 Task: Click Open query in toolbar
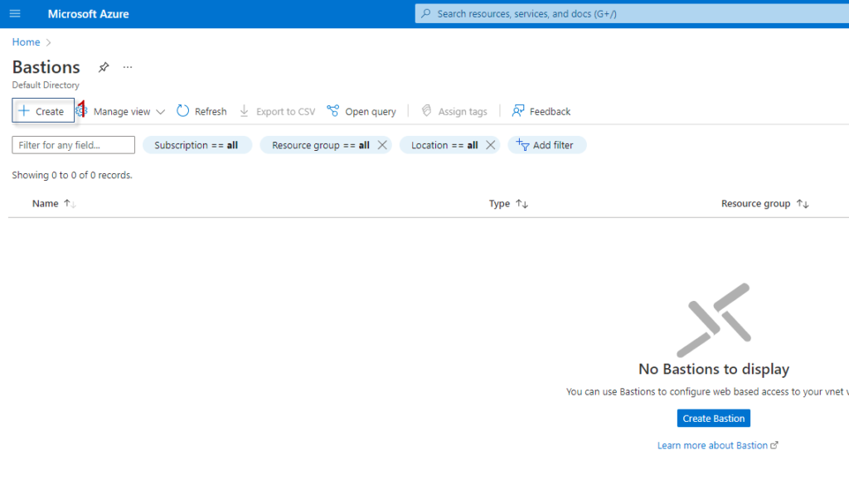click(361, 111)
